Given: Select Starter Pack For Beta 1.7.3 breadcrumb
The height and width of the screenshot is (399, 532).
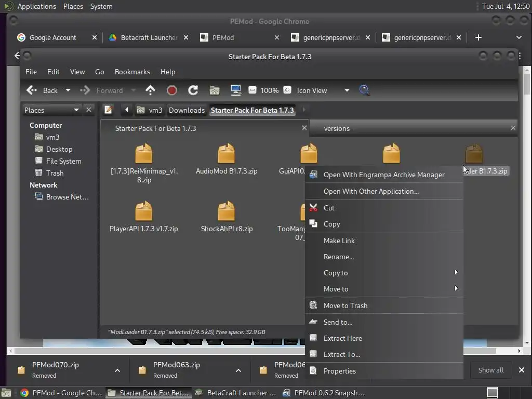Looking at the screenshot, I should click(252, 110).
